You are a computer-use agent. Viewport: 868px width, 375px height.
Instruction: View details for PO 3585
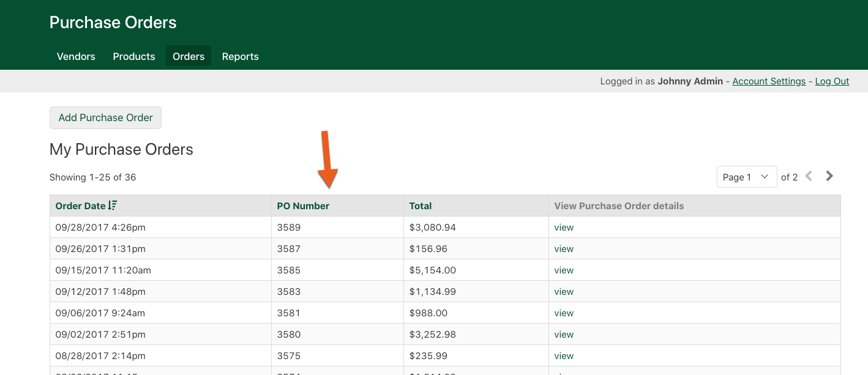click(564, 270)
